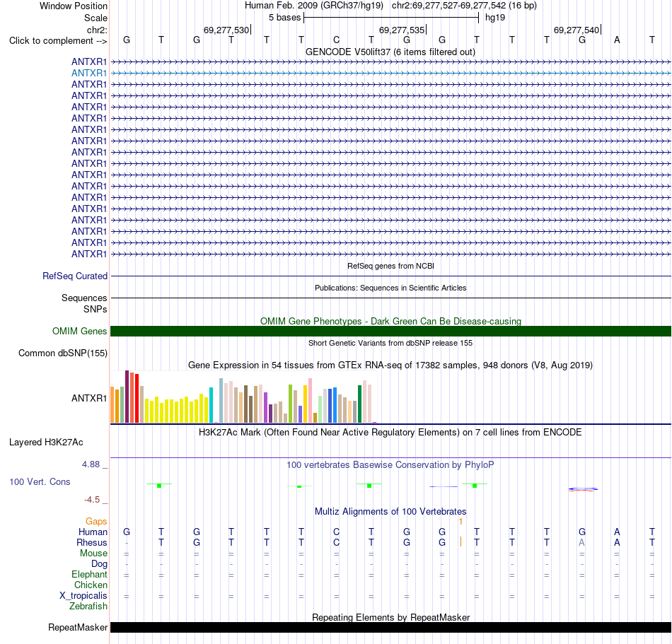Click the 'SNPs' track label
The width and height of the screenshot is (672, 644).
tap(95, 309)
